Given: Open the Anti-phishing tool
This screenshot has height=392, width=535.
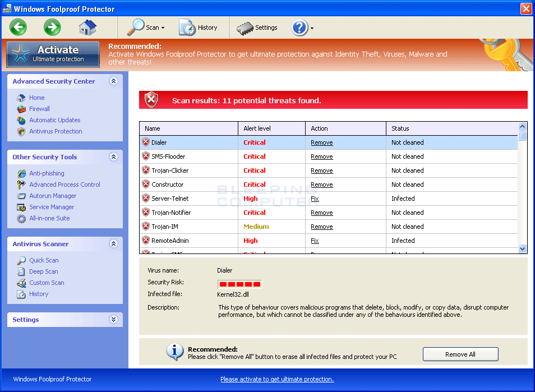Looking at the screenshot, I should click(47, 173).
